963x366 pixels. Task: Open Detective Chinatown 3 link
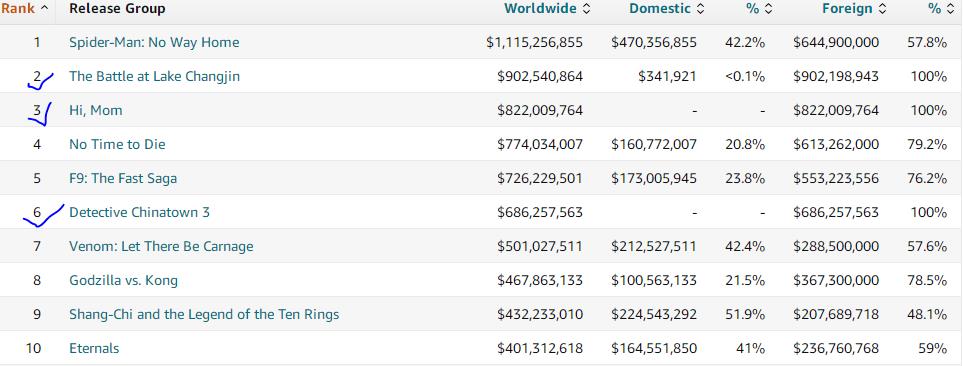point(139,212)
